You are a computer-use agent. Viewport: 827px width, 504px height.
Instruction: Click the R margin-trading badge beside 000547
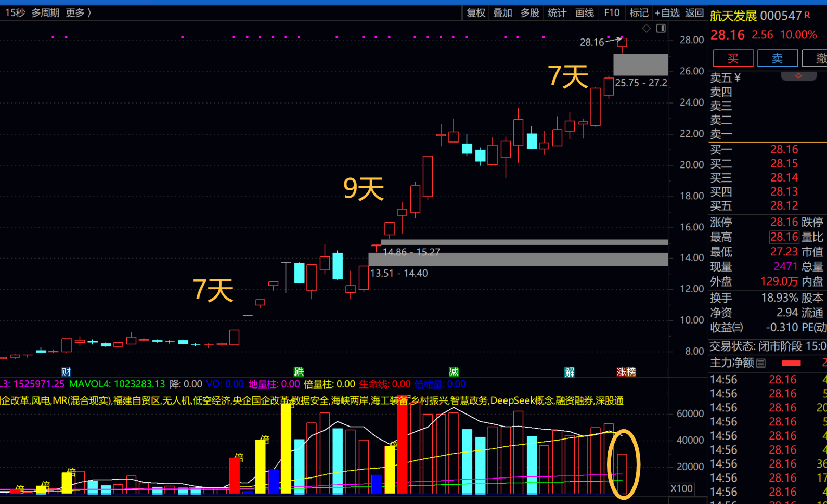(x=807, y=15)
